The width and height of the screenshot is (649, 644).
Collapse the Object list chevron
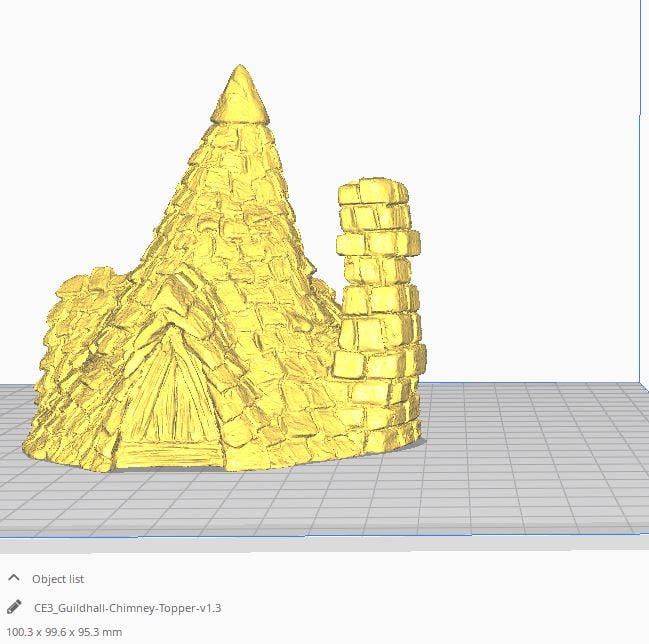14,578
